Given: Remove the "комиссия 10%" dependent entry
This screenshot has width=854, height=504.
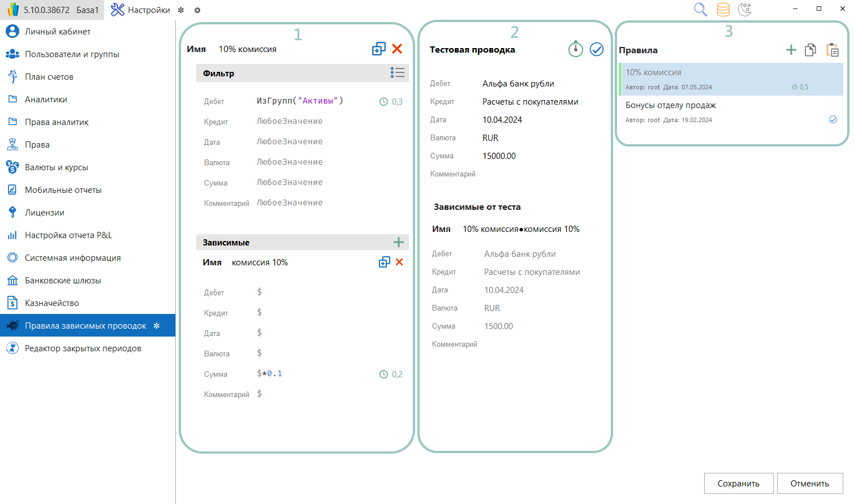Looking at the screenshot, I should [x=399, y=262].
